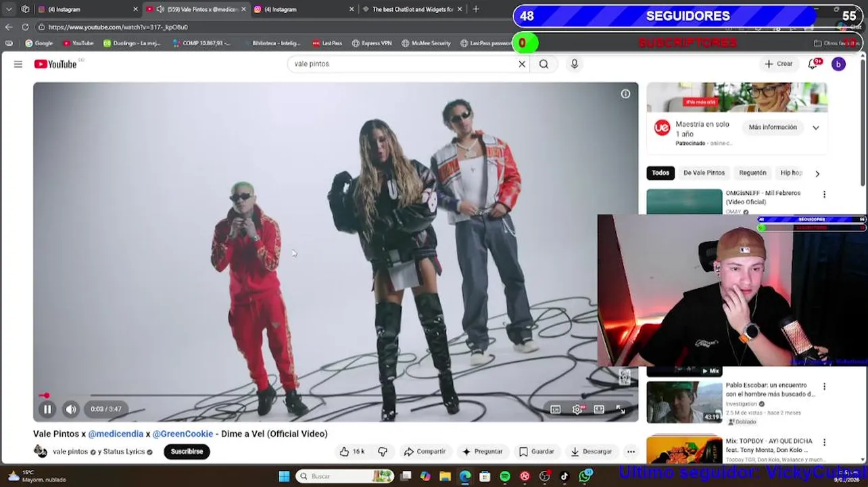Open the menu for the OMGisNEFF Mil Febreros video

[x=824, y=195]
